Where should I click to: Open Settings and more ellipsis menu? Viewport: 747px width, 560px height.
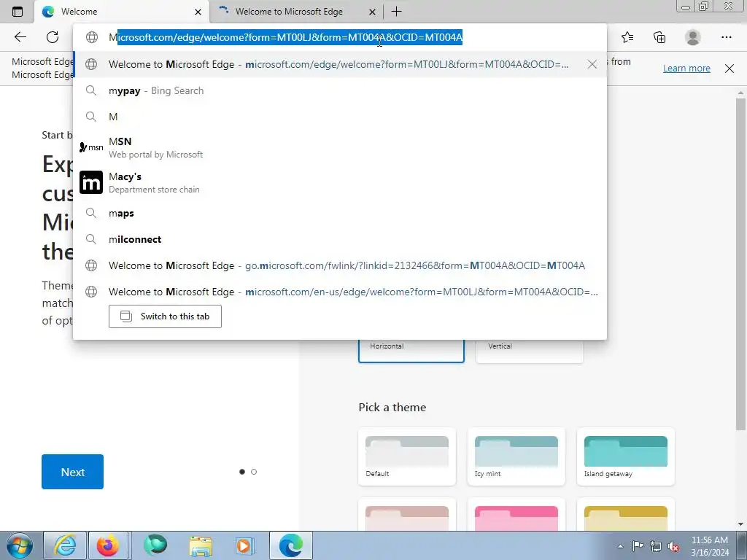(726, 37)
